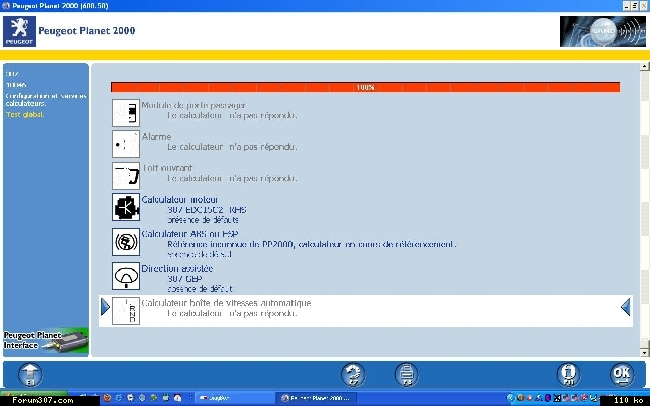
Task: Select the Module de porte passager icon
Action: coord(126,113)
